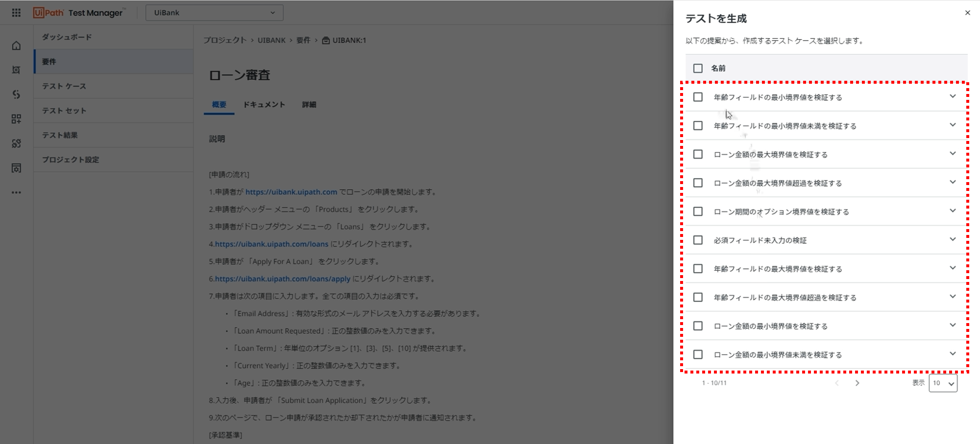
Task: Open https://uibank.uipath.com/loans/apply link
Action: point(283,279)
